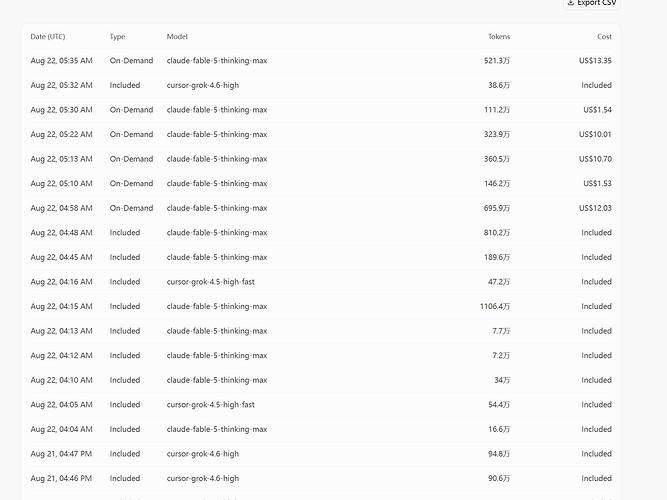667x500 pixels.
Task: Select the Cost column header
Action: click(x=604, y=37)
